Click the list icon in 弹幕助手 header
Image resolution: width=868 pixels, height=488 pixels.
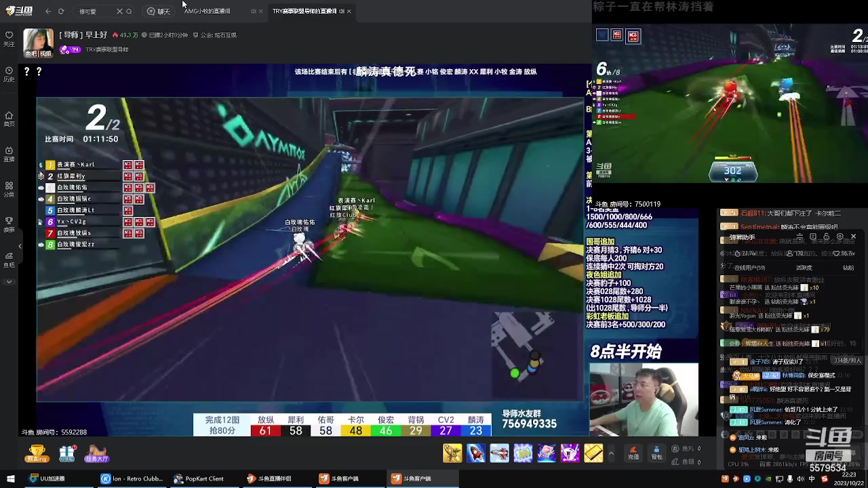813,237
